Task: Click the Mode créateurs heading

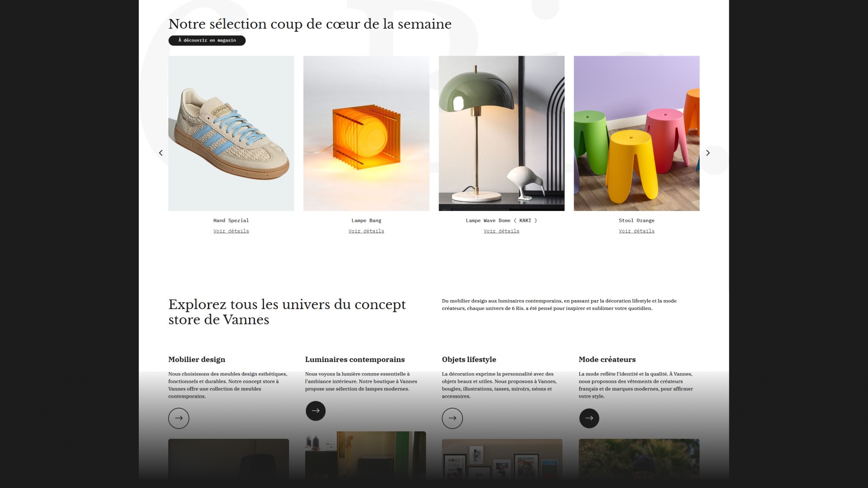Action: [x=607, y=360]
